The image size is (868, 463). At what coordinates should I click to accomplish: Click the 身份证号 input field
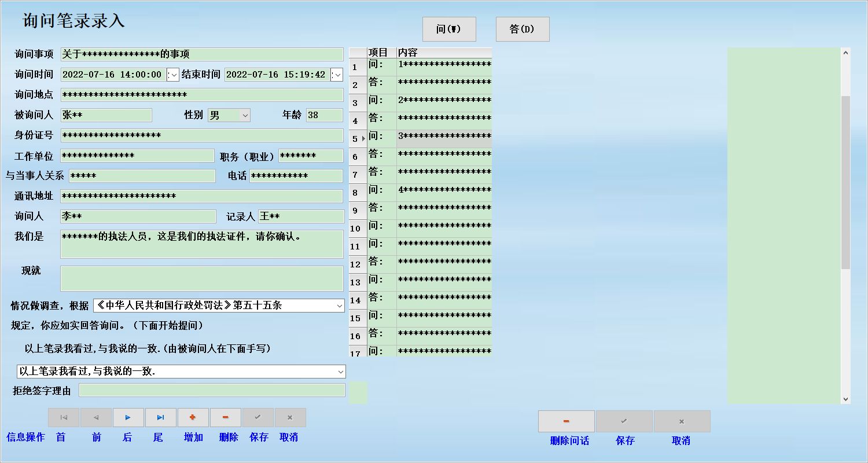tap(202, 135)
